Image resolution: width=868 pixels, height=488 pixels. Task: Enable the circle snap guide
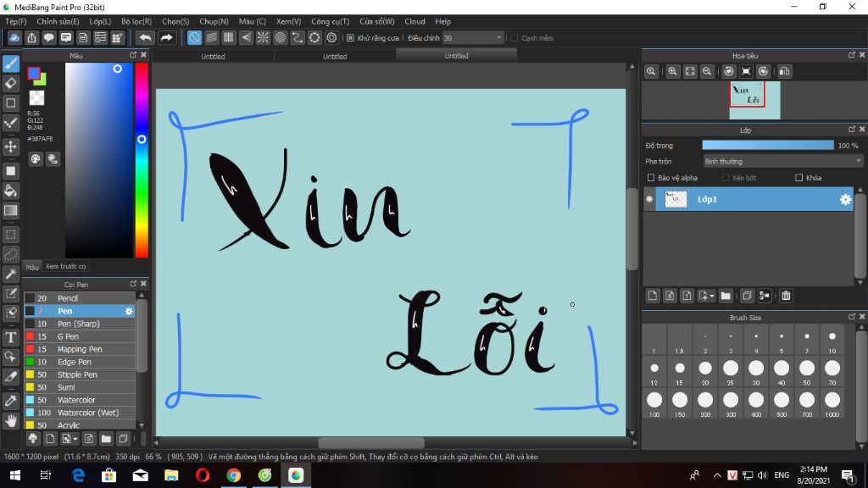pos(280,37)
